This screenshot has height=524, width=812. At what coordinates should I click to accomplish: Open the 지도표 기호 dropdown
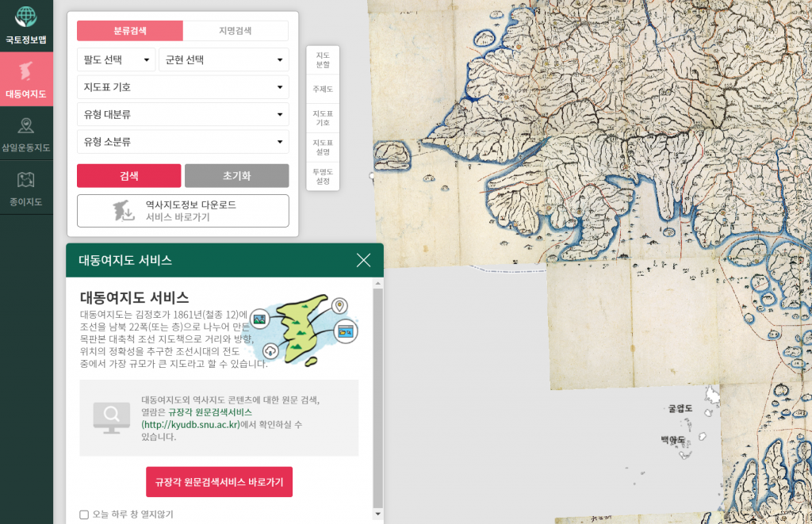coord(183,87)
